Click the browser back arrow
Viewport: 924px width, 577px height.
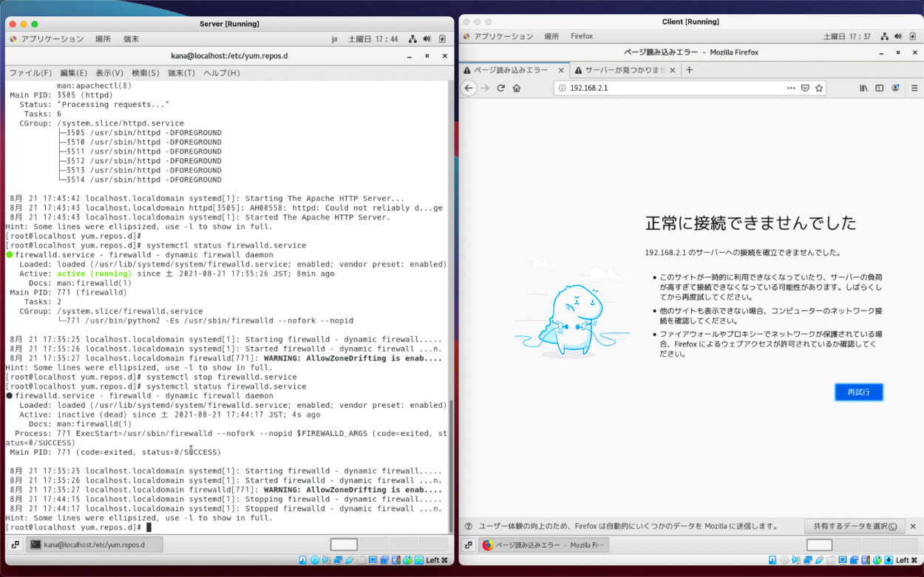click(468, 88)
